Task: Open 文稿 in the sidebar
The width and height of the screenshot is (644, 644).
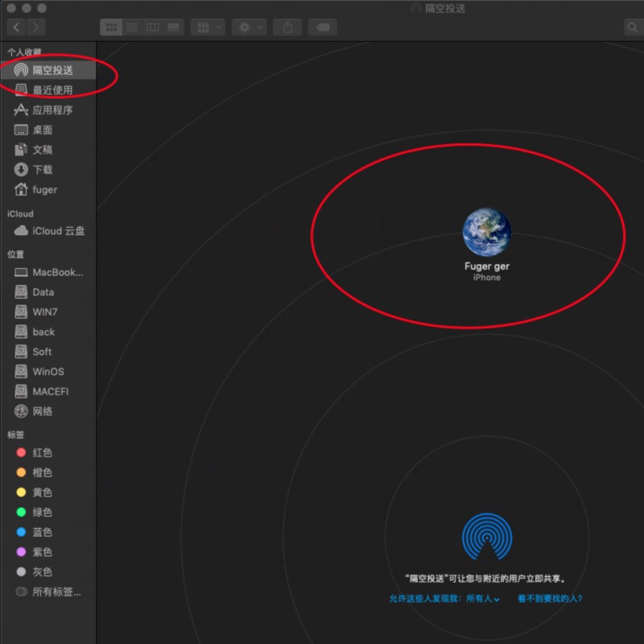Action: [x=48, y=150]
